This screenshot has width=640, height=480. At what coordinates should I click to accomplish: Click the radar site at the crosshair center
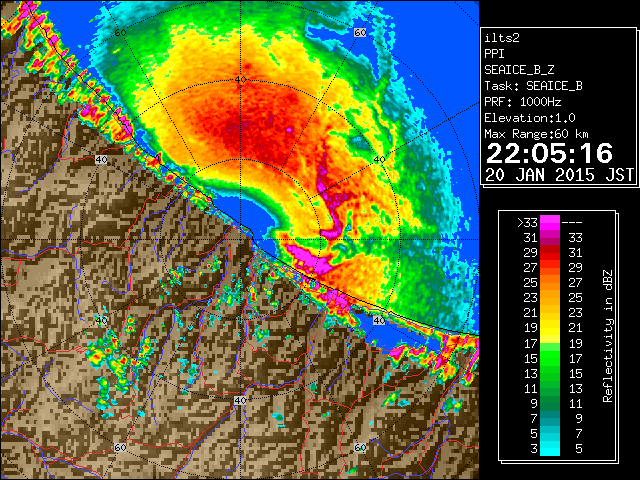pos(240,240)
